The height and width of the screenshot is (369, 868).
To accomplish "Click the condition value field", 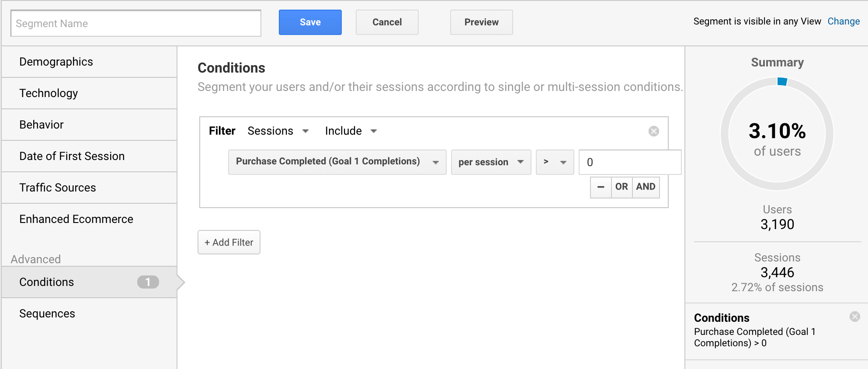I will [630, 162].
